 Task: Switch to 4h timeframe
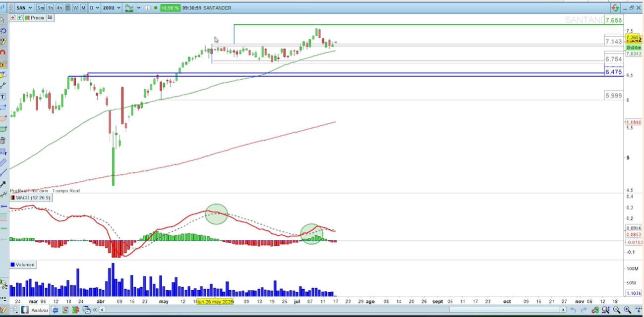[x=59, y=8]
